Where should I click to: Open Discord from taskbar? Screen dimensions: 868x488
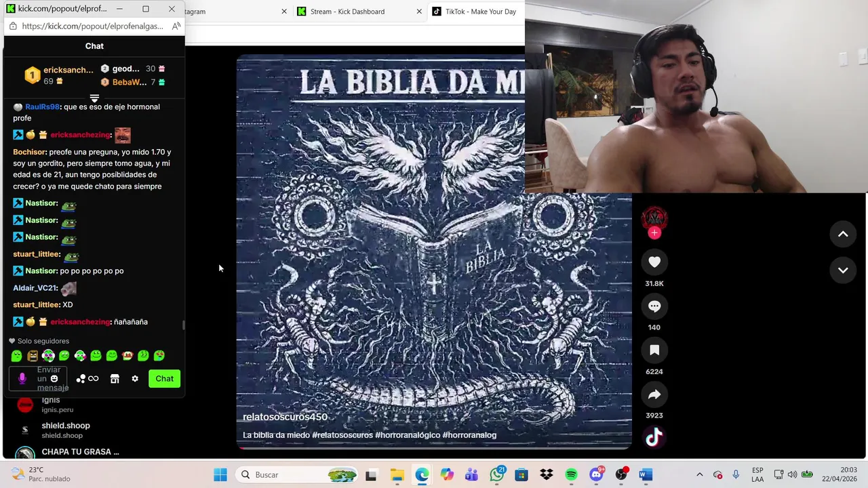click(596, 475)
